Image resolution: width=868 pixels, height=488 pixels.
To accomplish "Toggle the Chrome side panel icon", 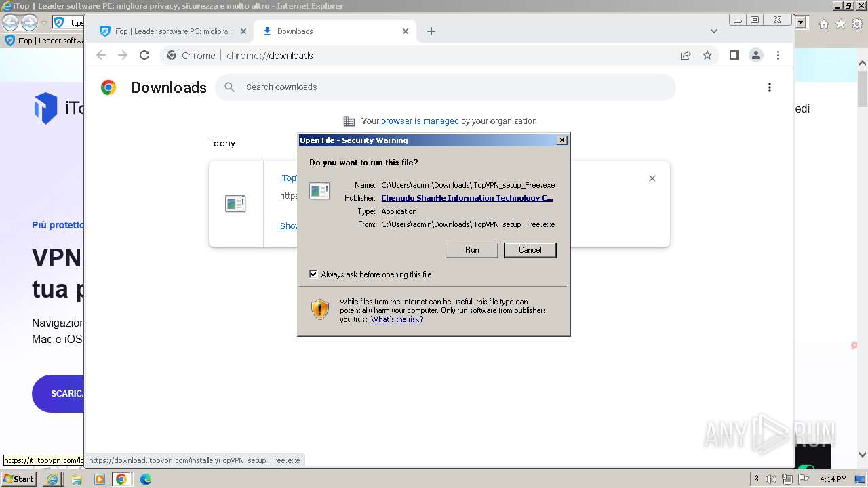I will pos(734,56).
